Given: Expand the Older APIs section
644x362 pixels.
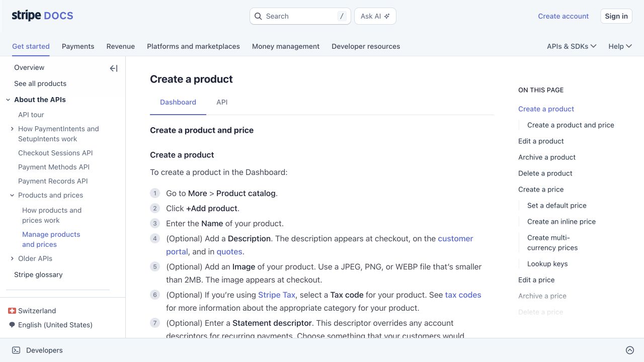Looking at the screenshot, I should pos(12,258).
